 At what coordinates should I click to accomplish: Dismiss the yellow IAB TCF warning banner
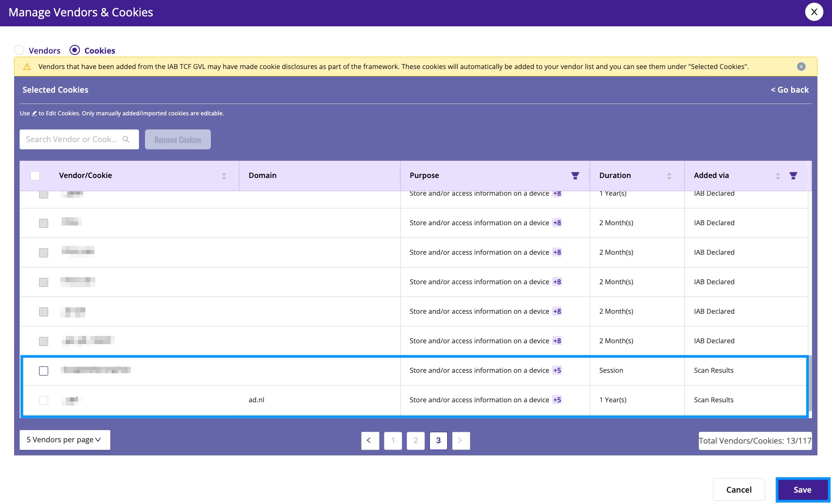tap(801, 67)
